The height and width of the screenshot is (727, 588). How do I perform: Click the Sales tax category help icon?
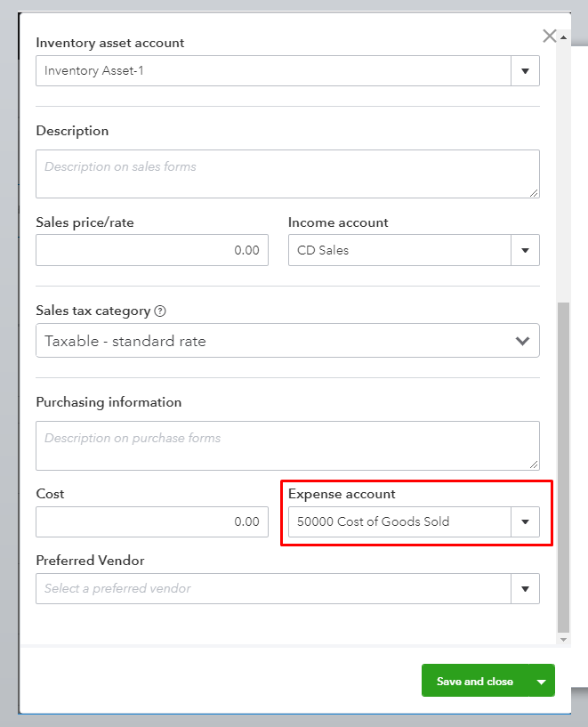(160, 311)
